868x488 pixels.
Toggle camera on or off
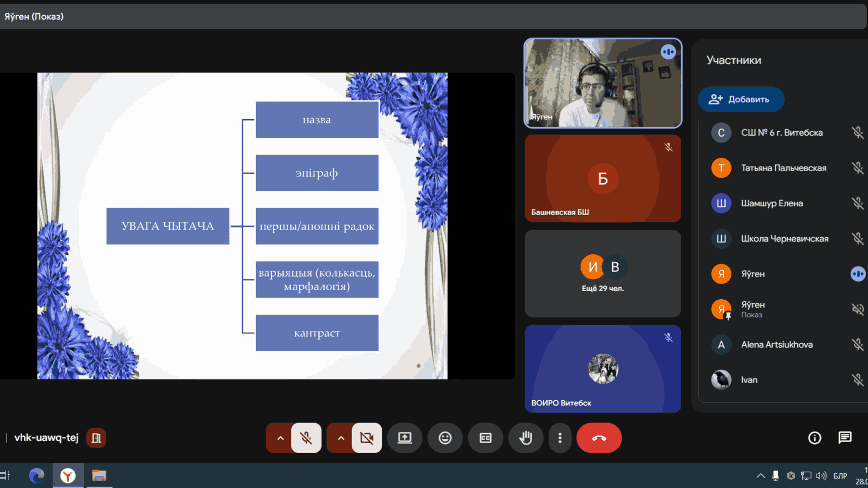[367, 438]
